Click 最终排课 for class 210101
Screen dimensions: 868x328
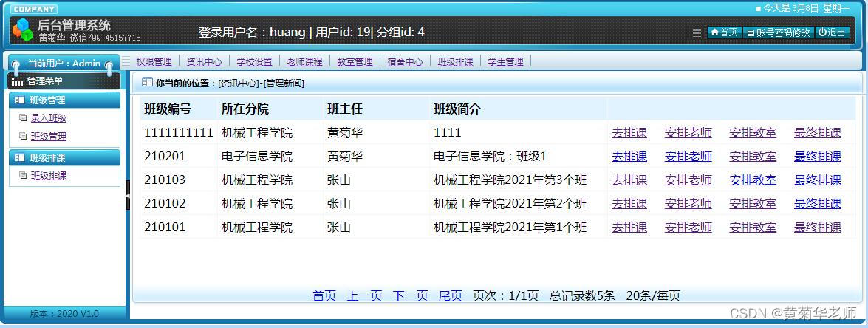click(818, 228)
